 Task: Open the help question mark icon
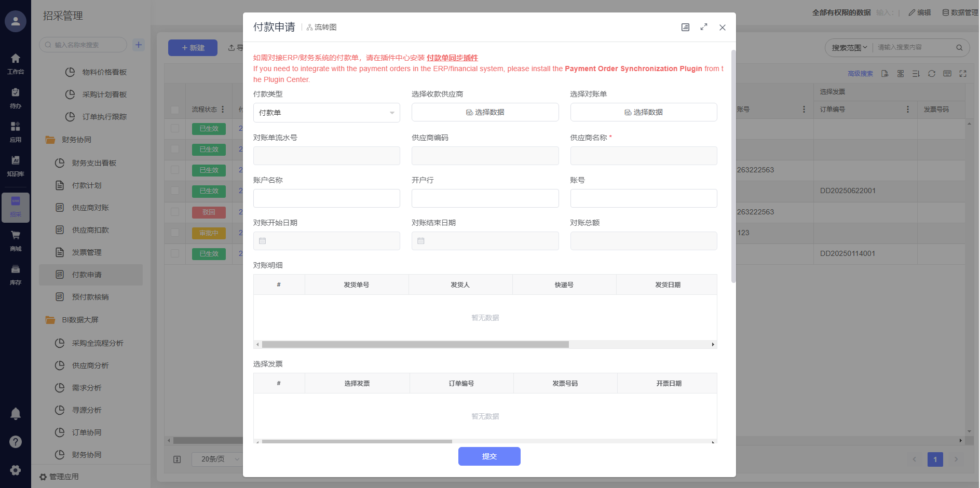point(16,442)
